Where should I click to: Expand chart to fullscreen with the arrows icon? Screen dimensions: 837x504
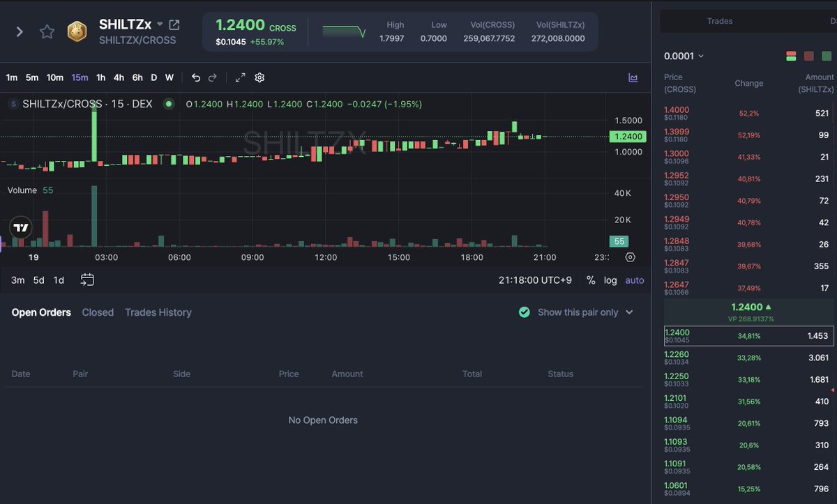(240, 77)
